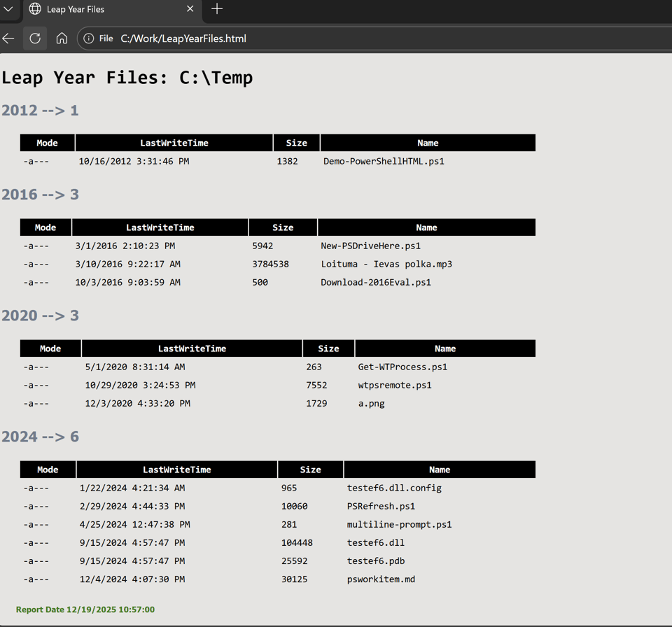Click the Size column header in the 2024 table

point(310,469)
